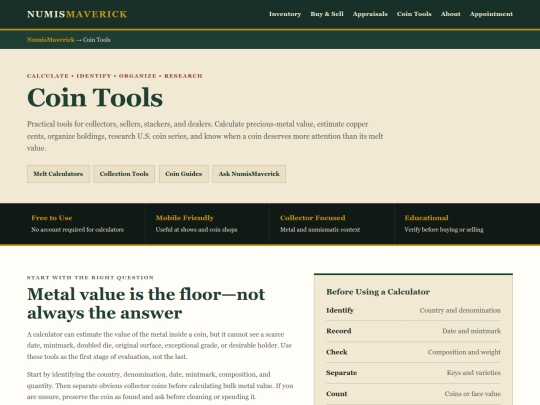The width and height of the screenshot is (540, 405).
Task: Click the NumisMaverick site logo
Action: (x=77, y=14)
